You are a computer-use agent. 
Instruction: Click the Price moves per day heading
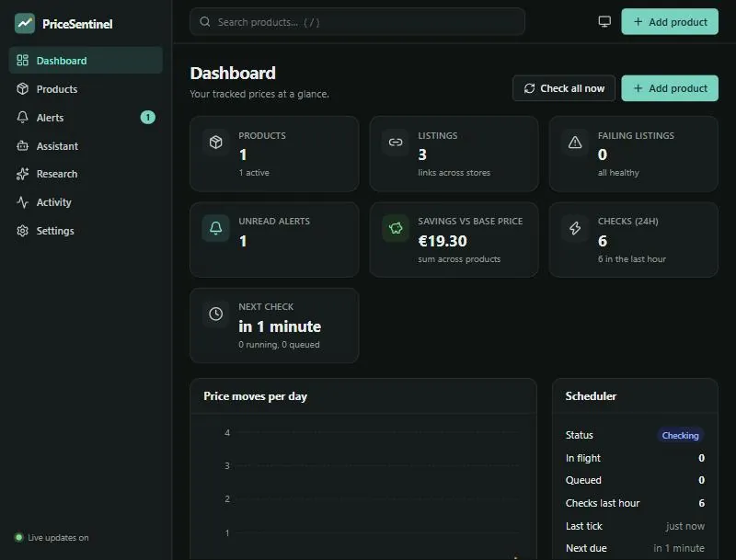(x=256, y=396)
